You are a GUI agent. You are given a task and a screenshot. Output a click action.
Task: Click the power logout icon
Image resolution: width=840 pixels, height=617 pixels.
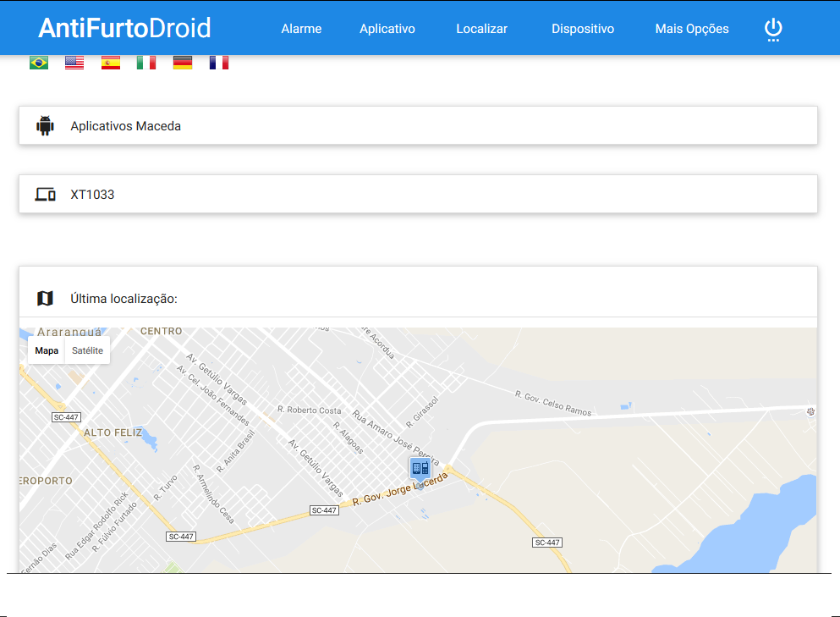pyautogui.click(x=772, y=30)
